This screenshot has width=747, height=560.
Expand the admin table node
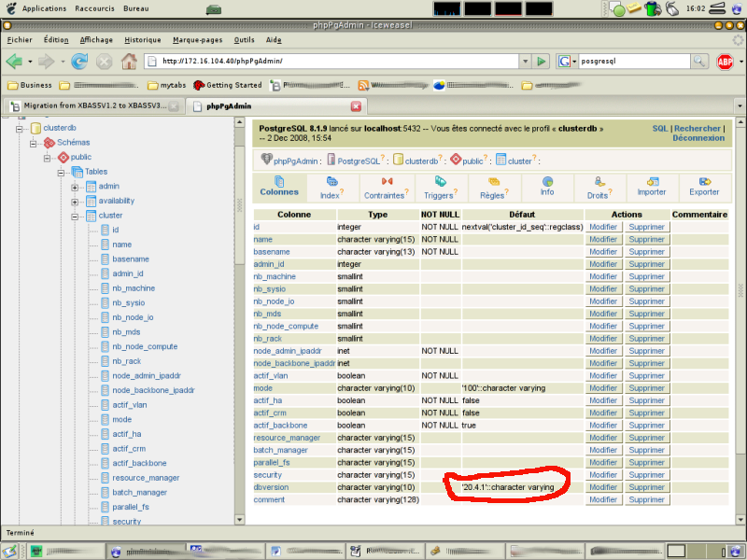(75, 187)
